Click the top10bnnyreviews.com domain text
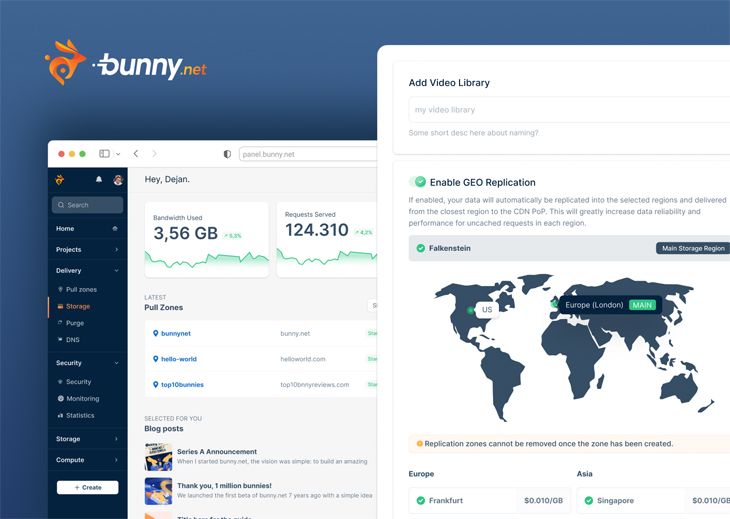Viewport: 730px width, 519px height. coord(315,384)
